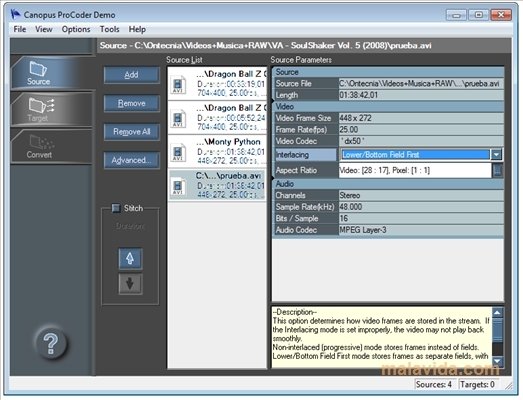The width and height of the screenshot is (523, 400).
Task: Click Frame Rate value 25.00
Action: click(421, 129)
